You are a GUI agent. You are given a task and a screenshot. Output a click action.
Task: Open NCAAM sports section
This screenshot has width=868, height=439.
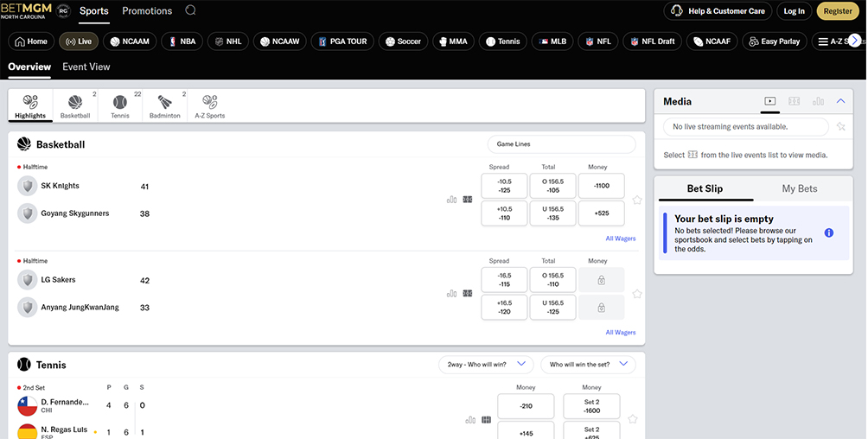tap(130, 41)
